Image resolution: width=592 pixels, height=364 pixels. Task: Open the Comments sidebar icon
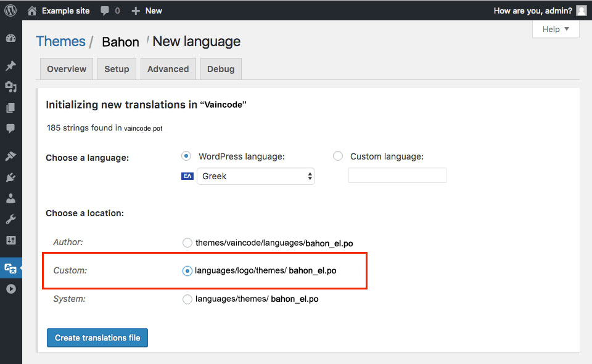(10, 128)
